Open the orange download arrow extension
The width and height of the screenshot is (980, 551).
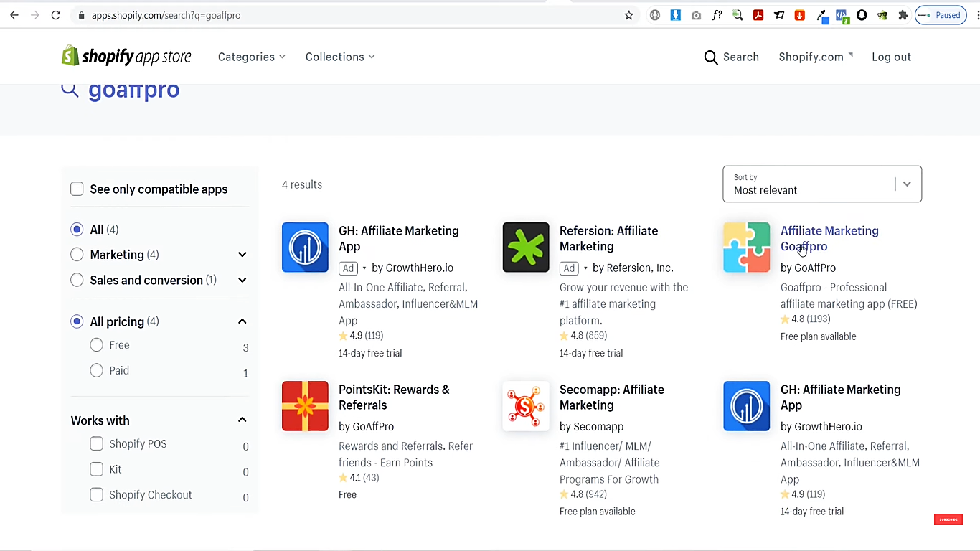click(799, 15)
